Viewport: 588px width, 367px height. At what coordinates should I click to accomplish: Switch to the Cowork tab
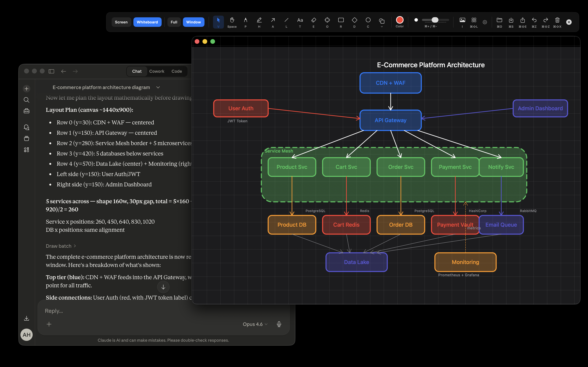pyautogui.click(x=157, y=71)
